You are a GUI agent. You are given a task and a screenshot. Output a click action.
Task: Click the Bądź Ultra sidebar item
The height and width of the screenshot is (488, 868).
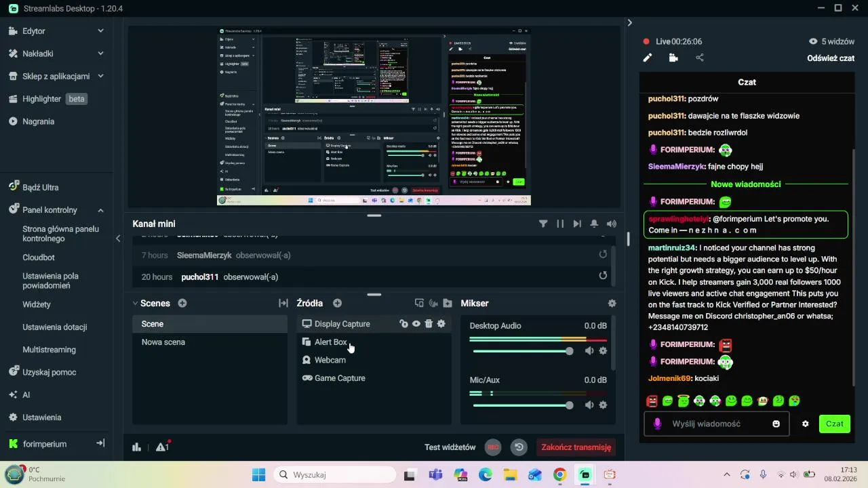pos(40,187)
